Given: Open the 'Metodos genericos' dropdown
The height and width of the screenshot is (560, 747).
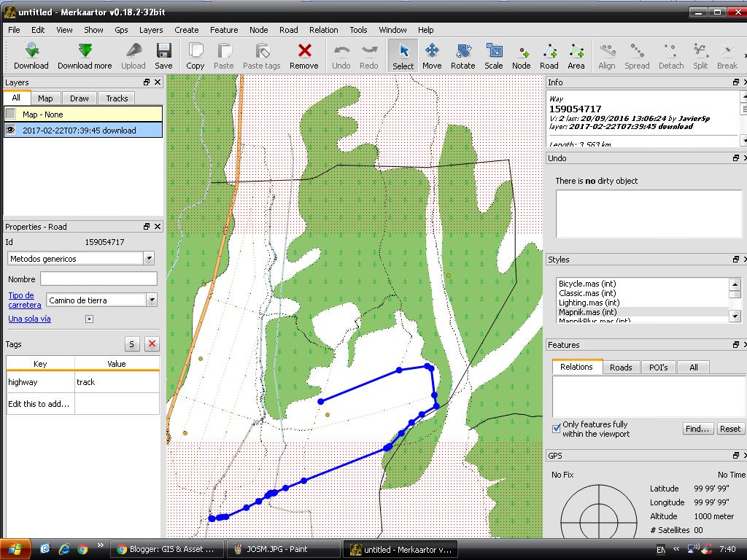Looking at the screenshot, I should [149, 258].
